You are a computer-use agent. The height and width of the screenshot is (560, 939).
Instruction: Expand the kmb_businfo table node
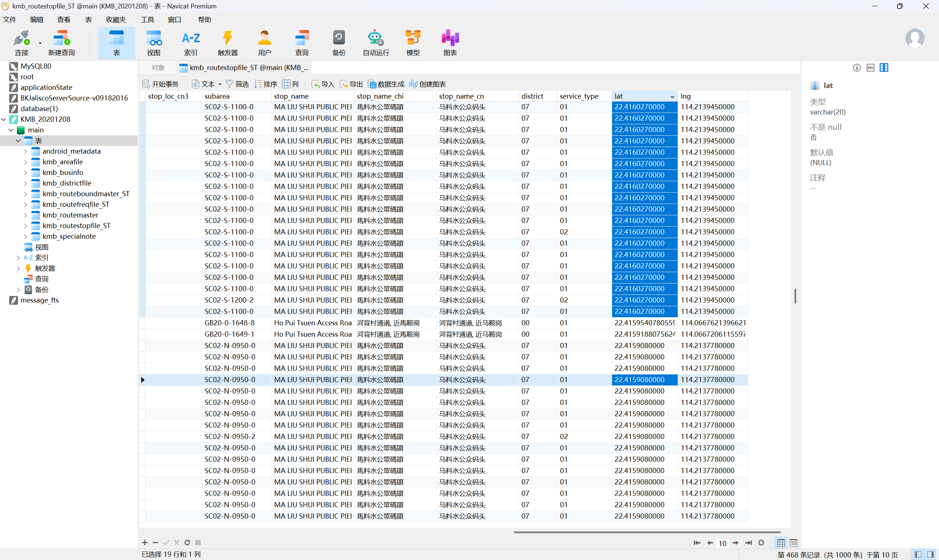26,172
